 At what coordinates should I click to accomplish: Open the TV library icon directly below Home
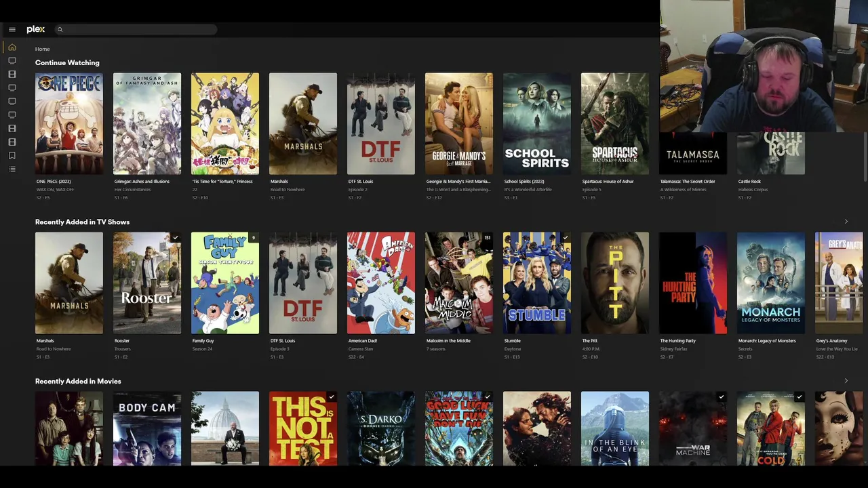pyautogui.click(x=12, y=61)
